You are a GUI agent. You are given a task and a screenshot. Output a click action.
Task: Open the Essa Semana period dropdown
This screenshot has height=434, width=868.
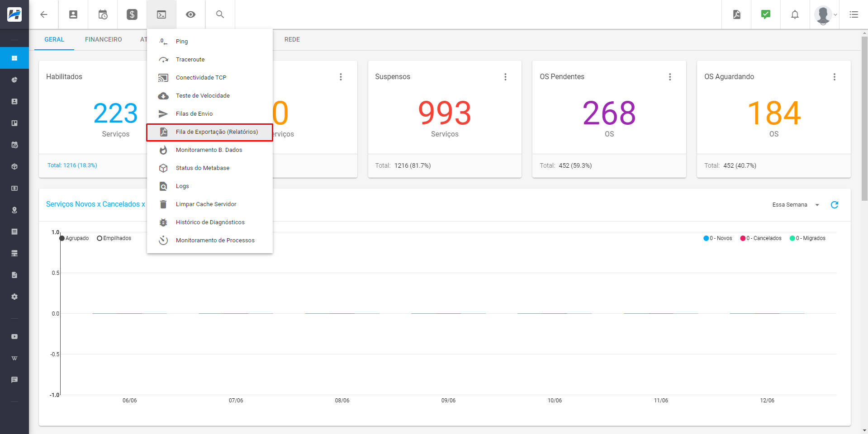tap(796, 205)
